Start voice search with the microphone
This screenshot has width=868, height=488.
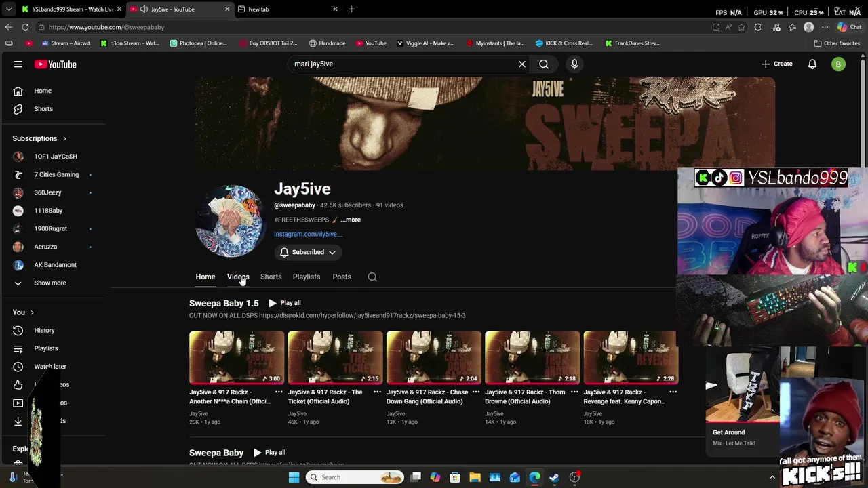click(574, 64)
